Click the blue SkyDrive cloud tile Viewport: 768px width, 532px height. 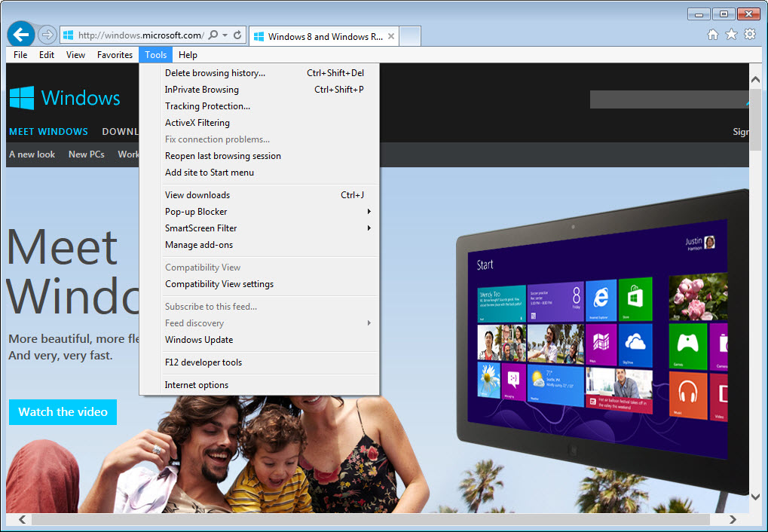tap(635, 345)
